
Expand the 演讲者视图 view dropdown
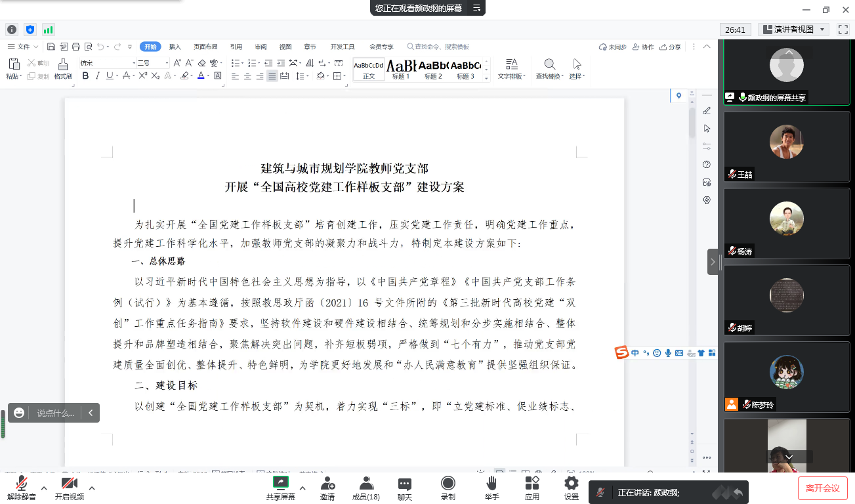(823, 30)
